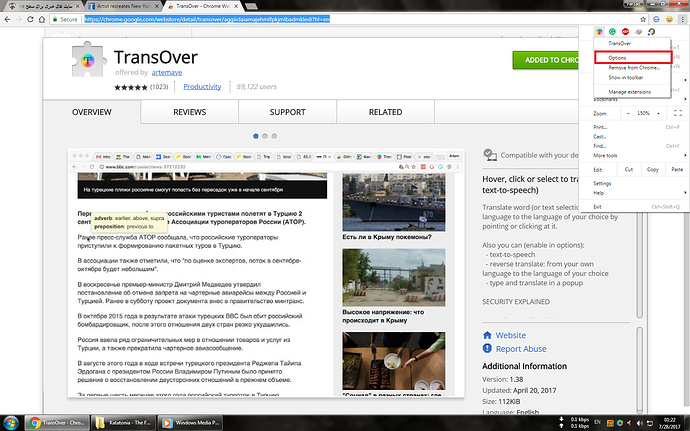Toggle the Chrome three-dot menu button
This screenshot has width=690, height=431.
click(683, 19)
